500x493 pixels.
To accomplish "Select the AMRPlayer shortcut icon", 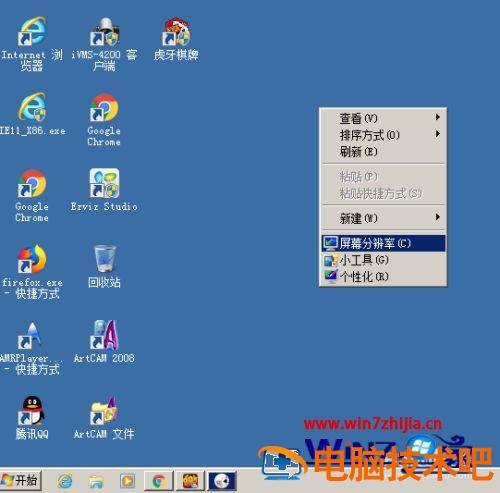I will coord(31,335).
